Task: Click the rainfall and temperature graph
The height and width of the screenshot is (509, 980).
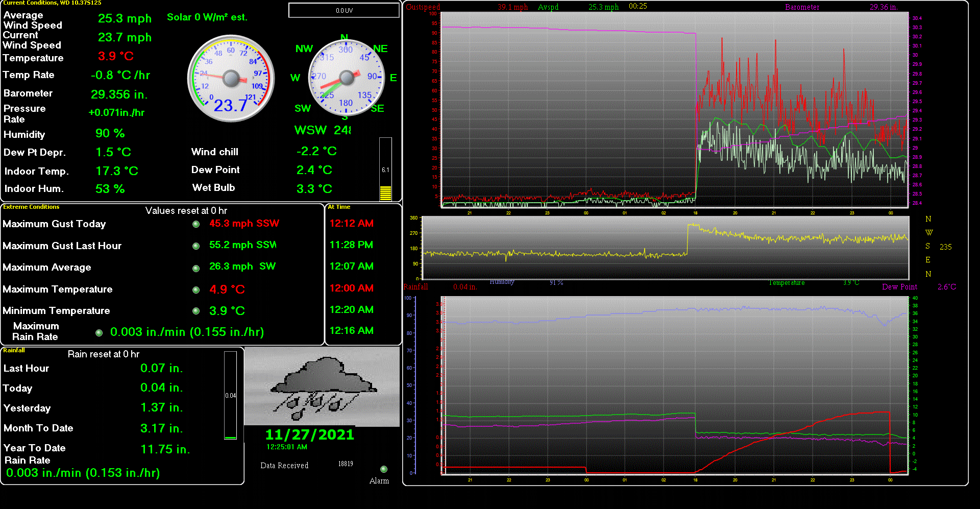Action: 674,385
